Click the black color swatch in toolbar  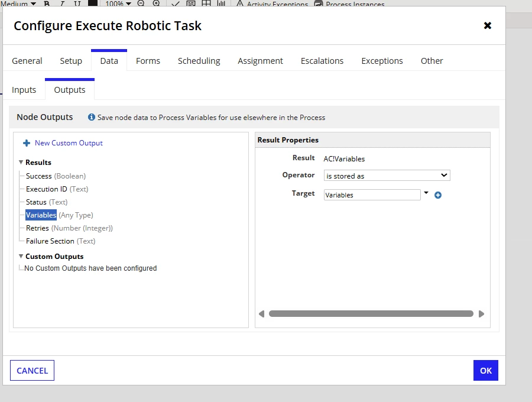[x=93, y=3]
